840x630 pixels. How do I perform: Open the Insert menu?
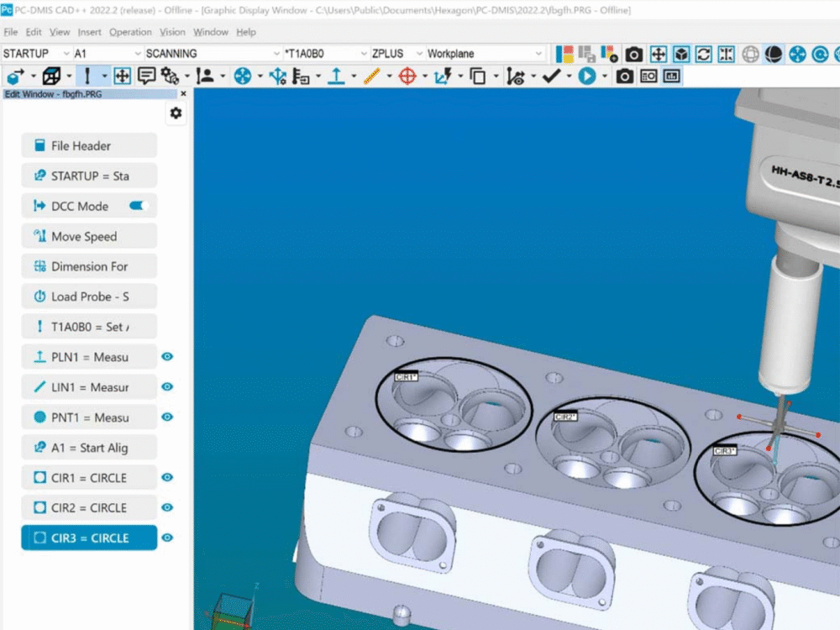click(x=89, y=32)
